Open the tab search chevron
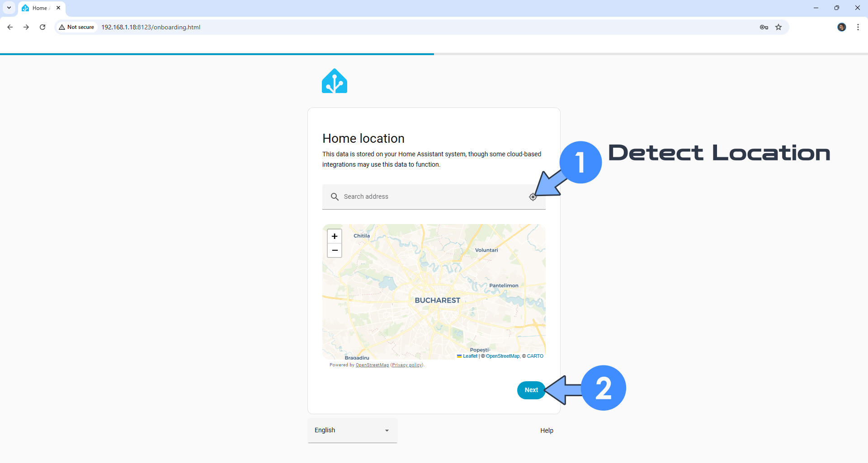Viewport: 868px width, 463px height. click(9, 8)
